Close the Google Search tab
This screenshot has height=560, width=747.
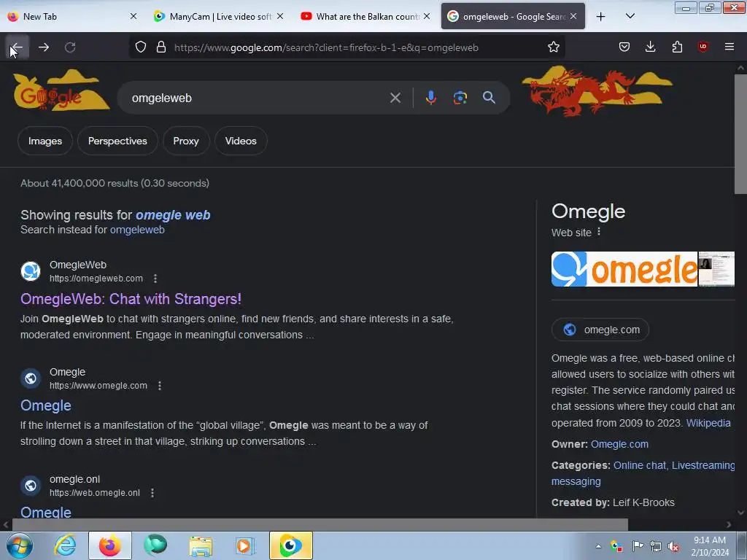(573, 17)
